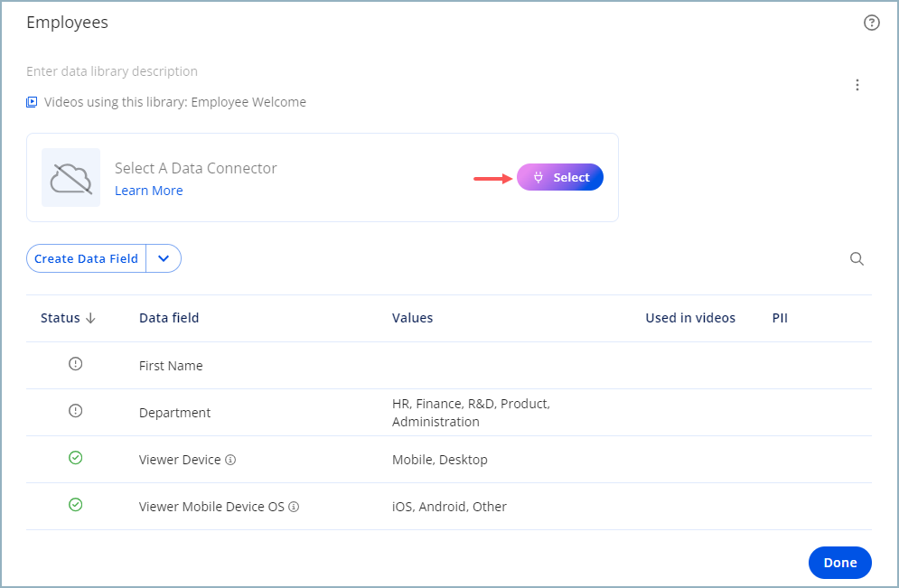Viewport: 899px width, 588px height.
Task: Click the Mobile, Desktop values cell
Action: click(x=440, y=460)
